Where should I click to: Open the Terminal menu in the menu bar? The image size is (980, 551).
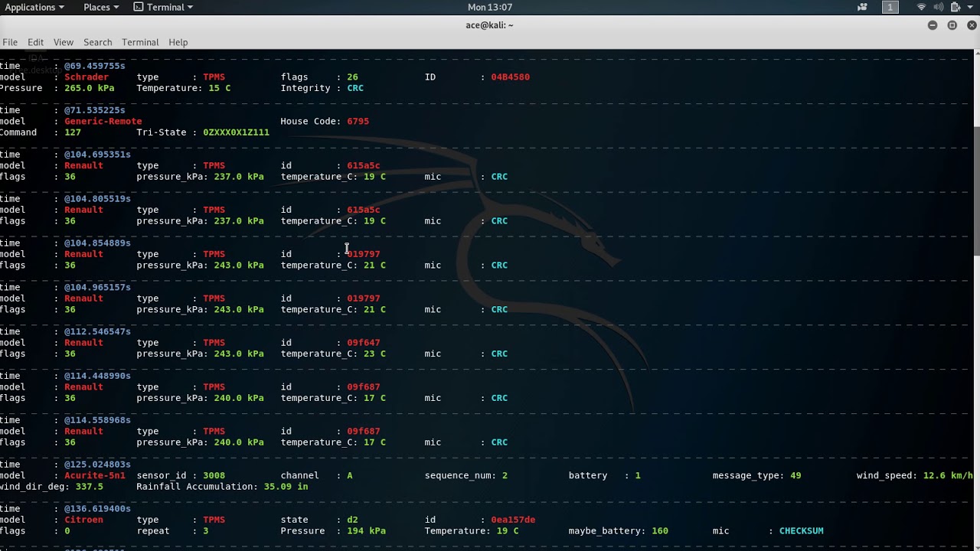point(140,42)
